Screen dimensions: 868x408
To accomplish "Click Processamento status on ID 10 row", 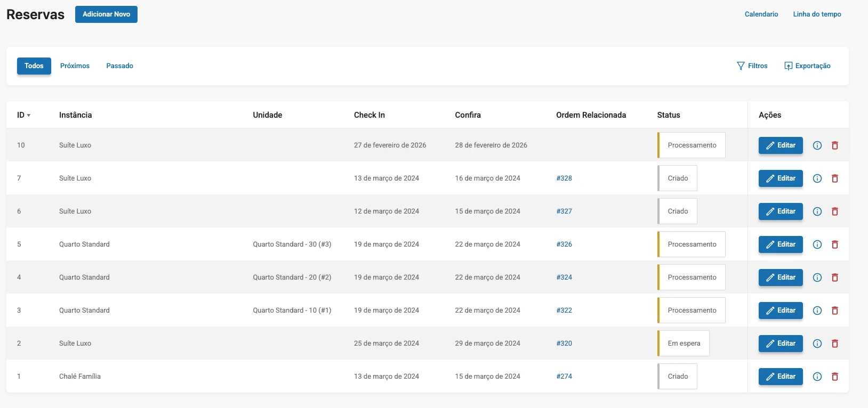I will [x=692, y=145].
